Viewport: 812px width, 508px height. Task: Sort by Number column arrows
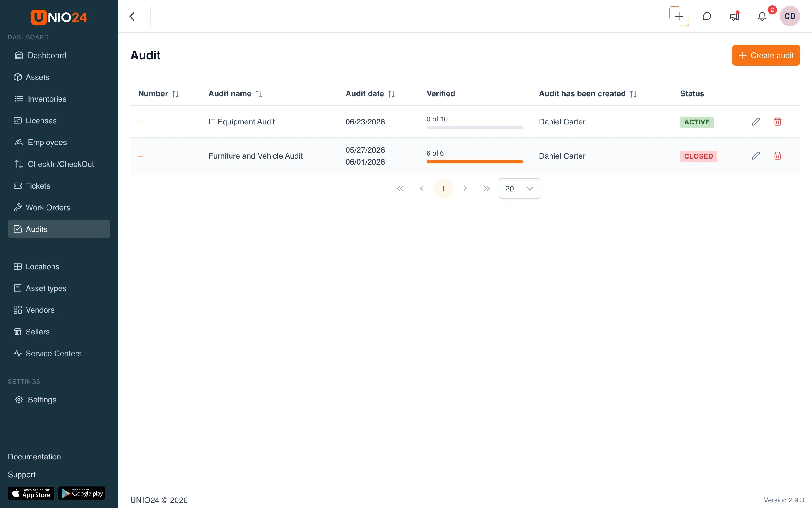175,94
